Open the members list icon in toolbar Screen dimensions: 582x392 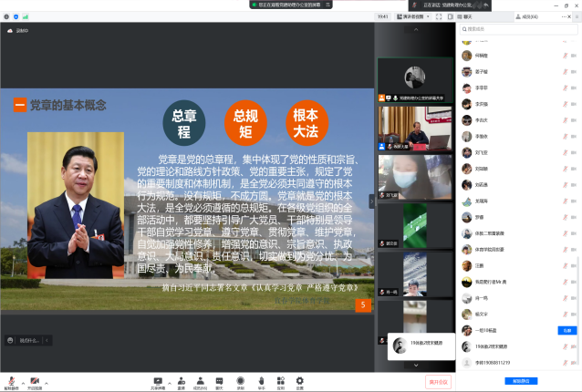tap(200, 380)
